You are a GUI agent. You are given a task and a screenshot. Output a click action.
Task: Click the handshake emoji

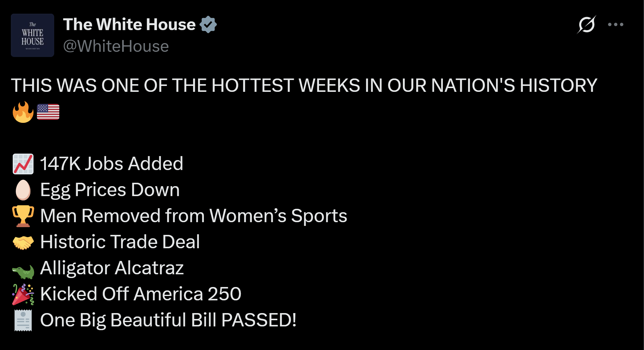pyautogui.click(x=23, y=242)
